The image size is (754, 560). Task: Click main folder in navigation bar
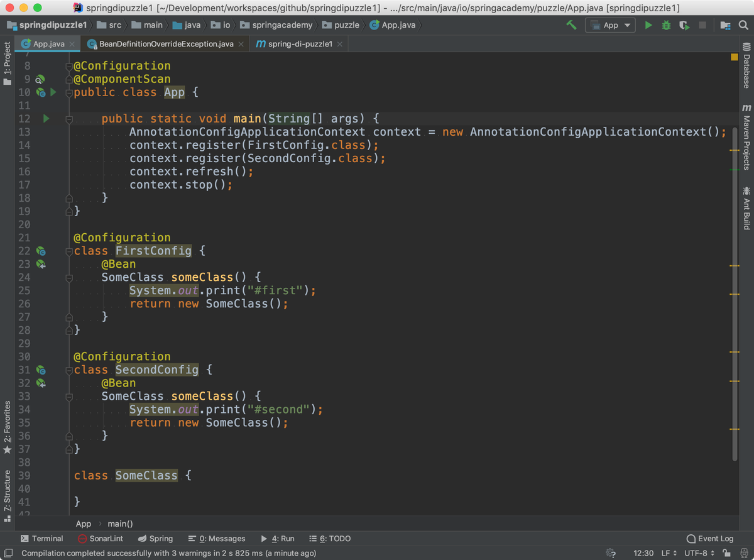[146, 25]
